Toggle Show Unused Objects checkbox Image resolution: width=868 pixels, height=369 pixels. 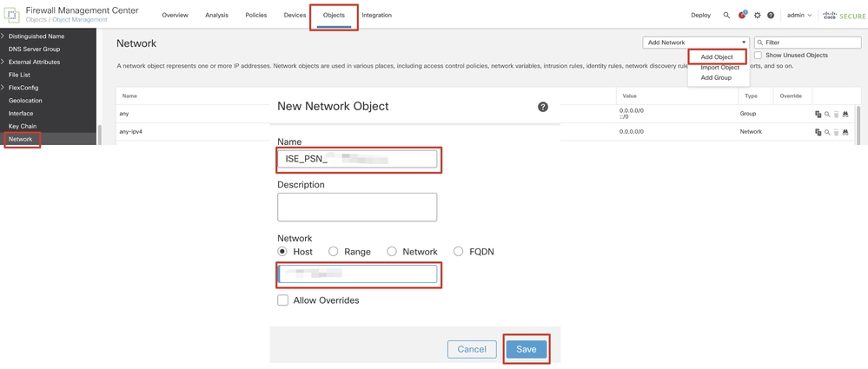759,56
